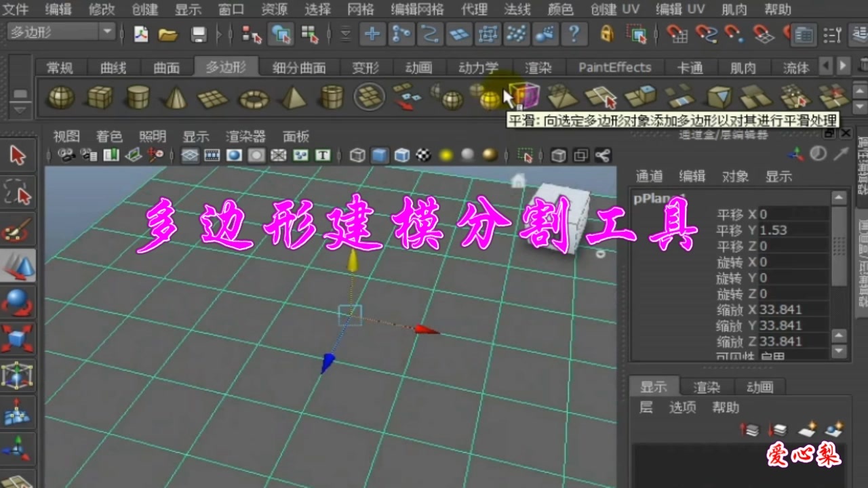Click channel box scroll up arrow
Image resolution: width=868 pixels, height=488 pixels.
[x=840, y=198]
